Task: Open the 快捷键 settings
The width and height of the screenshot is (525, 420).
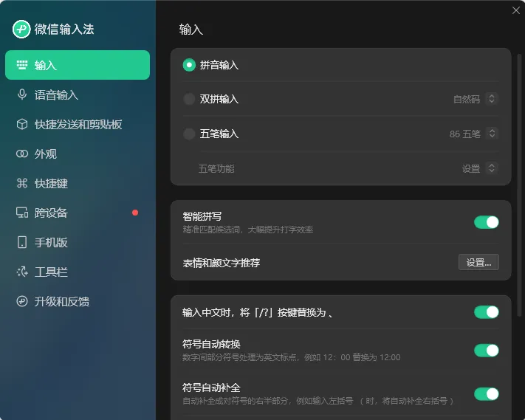Action: pyautogui.click(x=78, y=183)
